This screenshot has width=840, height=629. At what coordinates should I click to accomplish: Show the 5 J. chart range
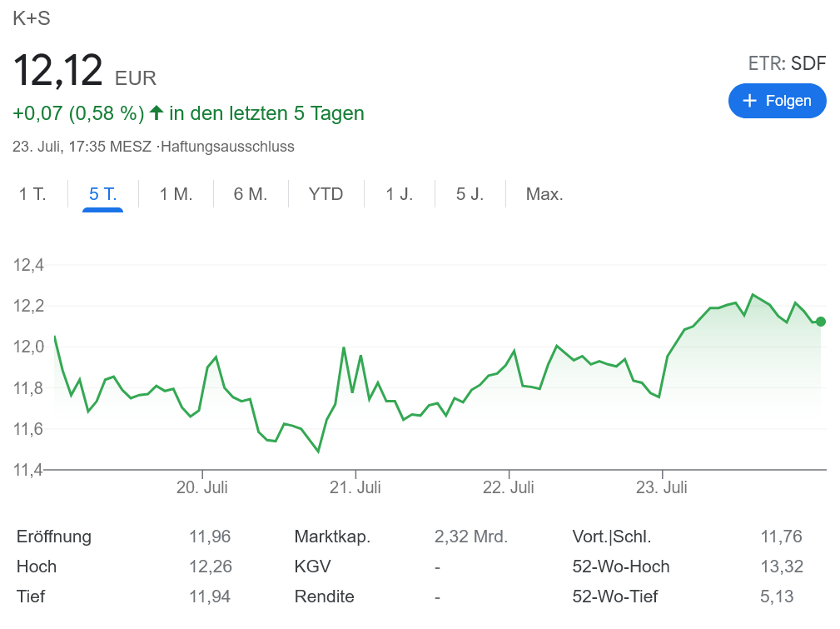470,193
